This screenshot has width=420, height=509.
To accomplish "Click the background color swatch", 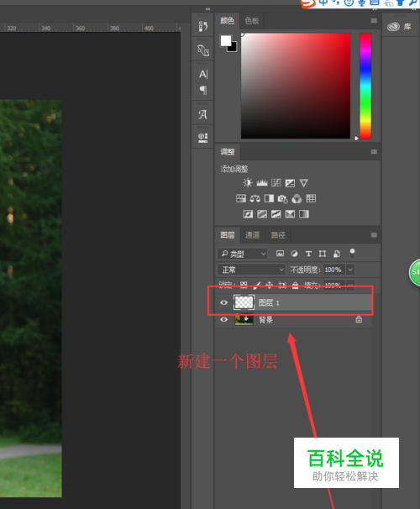I will pyautogui.click(x=233, y=49).
